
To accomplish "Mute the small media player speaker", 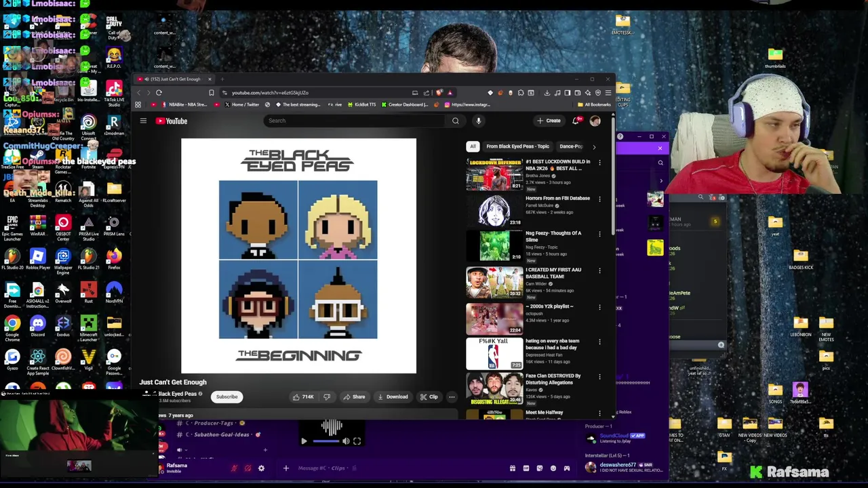I will click(346, 441).
